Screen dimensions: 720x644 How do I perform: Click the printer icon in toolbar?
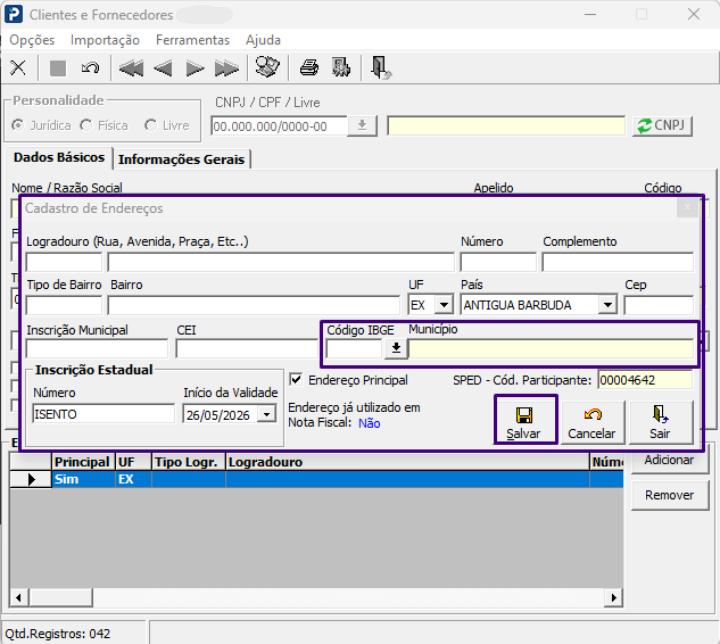[x=309, y=68]
